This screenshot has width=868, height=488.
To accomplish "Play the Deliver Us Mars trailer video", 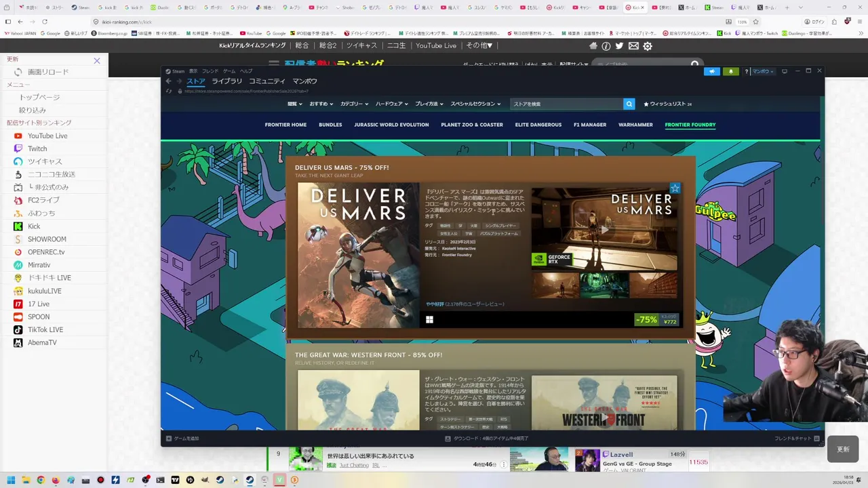I will tap(604, 229).
